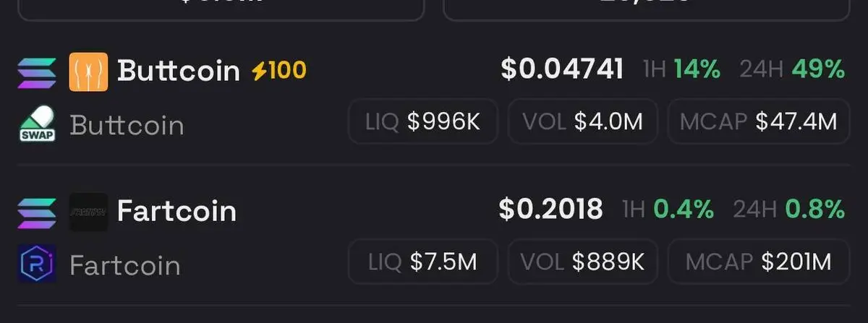Click the Fartcoin VOL $889K box
This screenshot has height=323, width=868.
[x=583, y=262]
